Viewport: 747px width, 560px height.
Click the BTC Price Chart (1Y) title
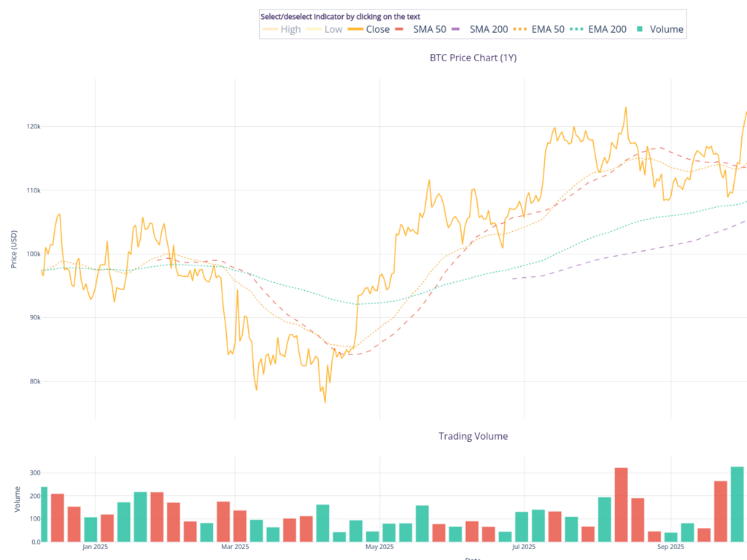tap(473, 58)
